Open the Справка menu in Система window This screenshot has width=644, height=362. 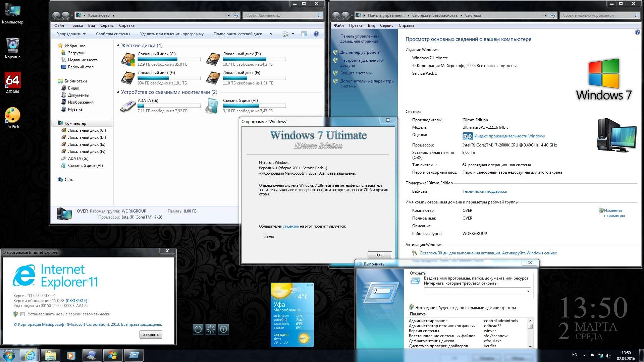tap(407, 25)
